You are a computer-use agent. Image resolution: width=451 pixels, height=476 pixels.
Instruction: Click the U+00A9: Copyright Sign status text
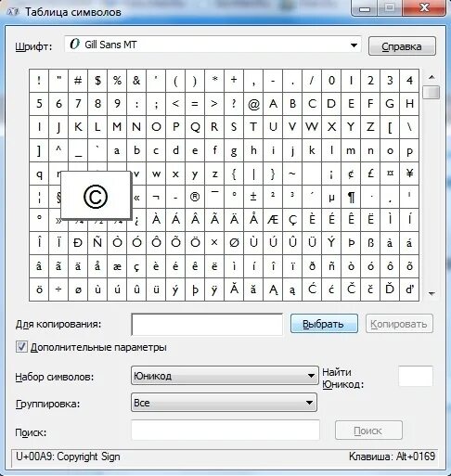(68, 457)
